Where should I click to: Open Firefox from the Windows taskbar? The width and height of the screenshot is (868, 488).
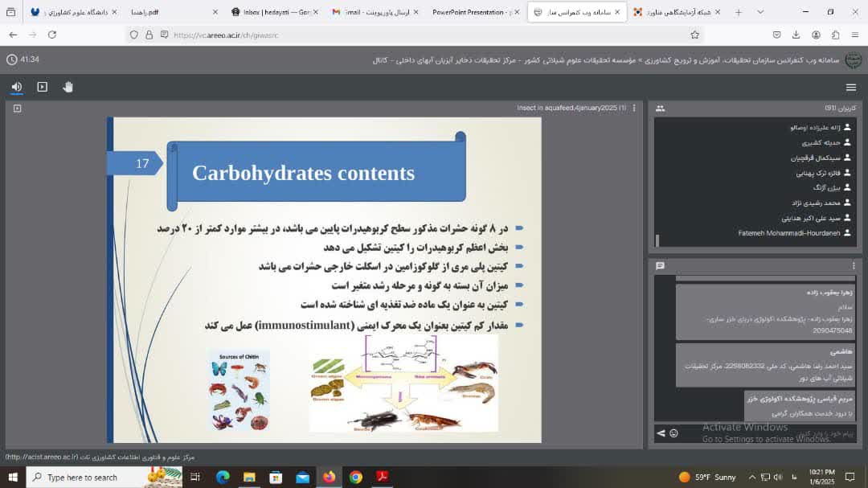(329, 477)
